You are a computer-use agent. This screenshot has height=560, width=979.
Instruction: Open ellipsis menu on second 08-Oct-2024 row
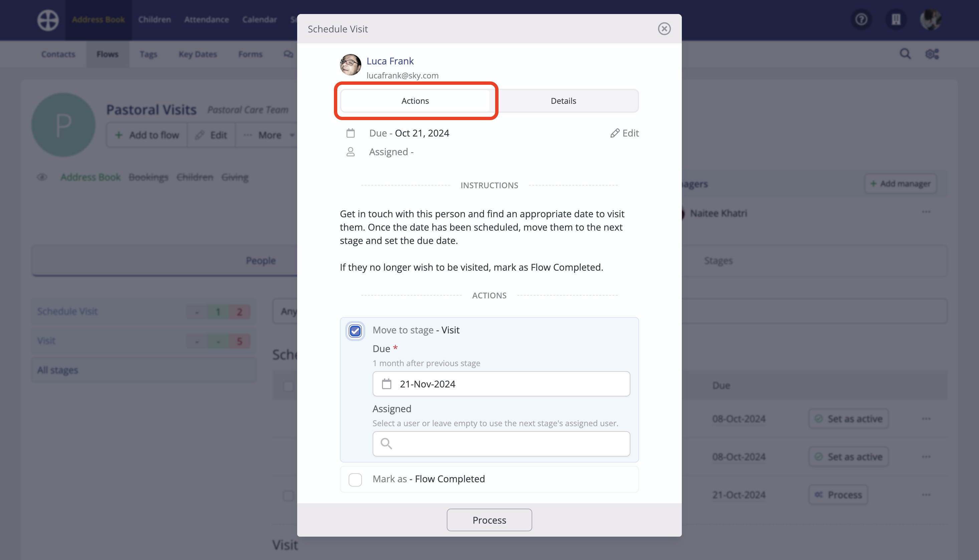click(926, 457)
